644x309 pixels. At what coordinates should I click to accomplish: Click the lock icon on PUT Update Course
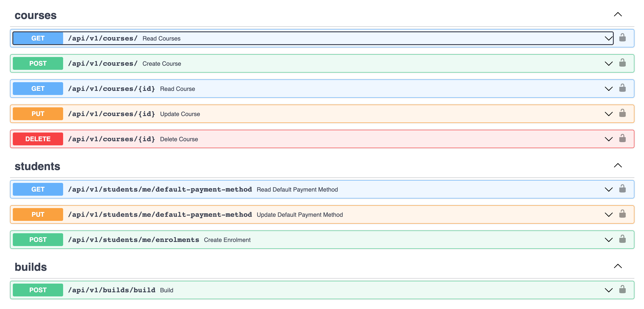[x=622, y=113]
